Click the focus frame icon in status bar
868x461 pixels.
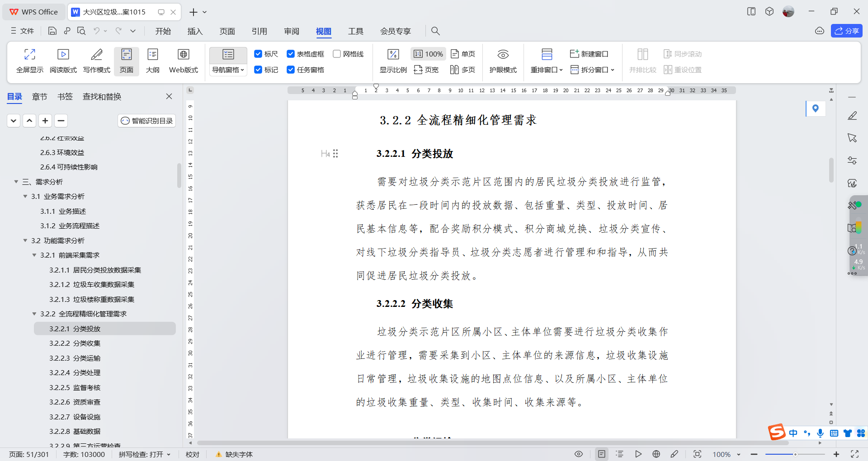pyautogui.click(x=698, y=454)
